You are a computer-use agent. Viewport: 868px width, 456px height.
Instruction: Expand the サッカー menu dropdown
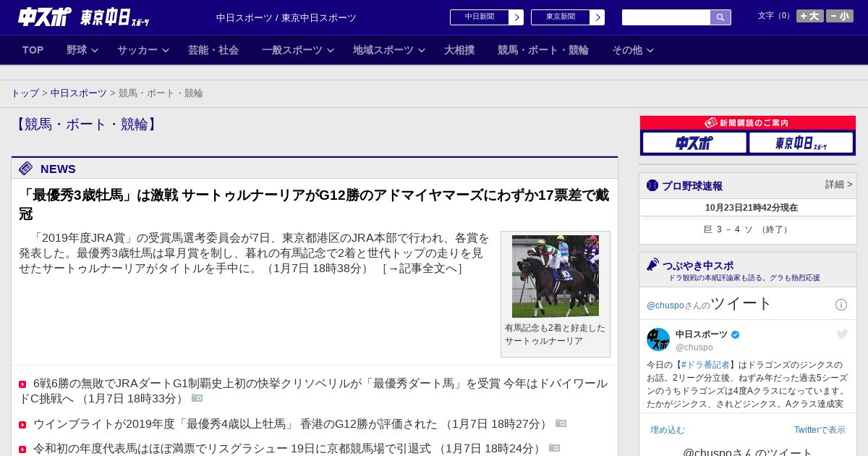coord(142,50)
